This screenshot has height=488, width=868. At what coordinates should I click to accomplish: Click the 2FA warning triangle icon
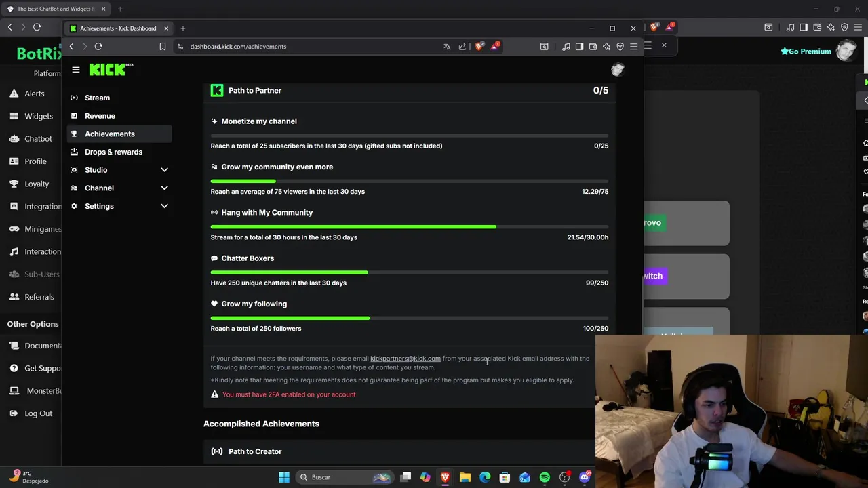[214, 394]
